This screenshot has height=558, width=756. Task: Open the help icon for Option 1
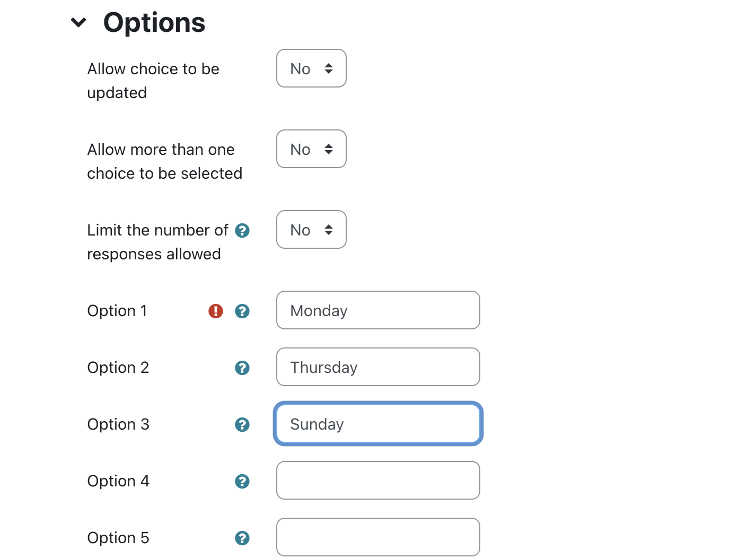pos(242,311)
